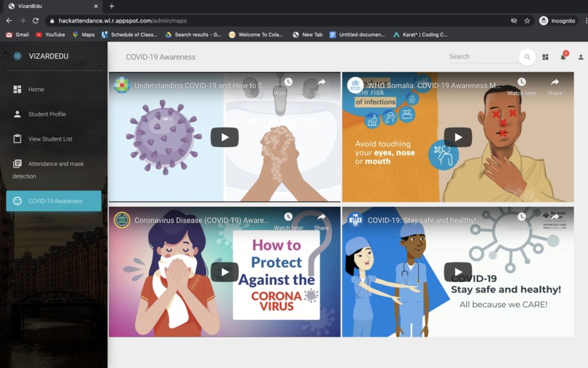Click the round search magnifier button
Viewport: 588px width, 368px height.
527,57
